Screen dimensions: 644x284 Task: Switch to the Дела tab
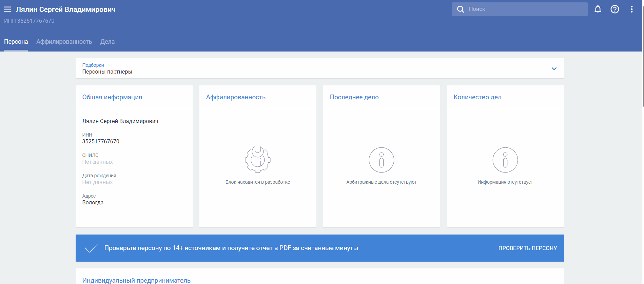pyautogui.click(x=107, y=42)
